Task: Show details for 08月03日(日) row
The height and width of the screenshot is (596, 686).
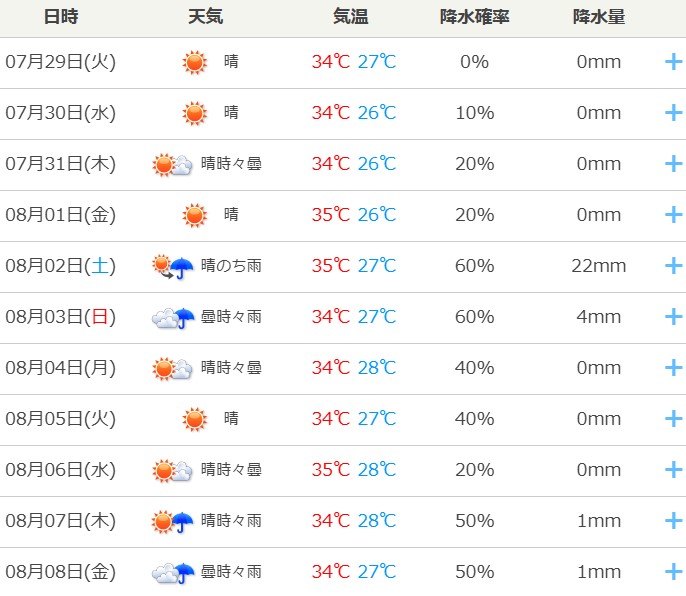Action: (673, 317)
